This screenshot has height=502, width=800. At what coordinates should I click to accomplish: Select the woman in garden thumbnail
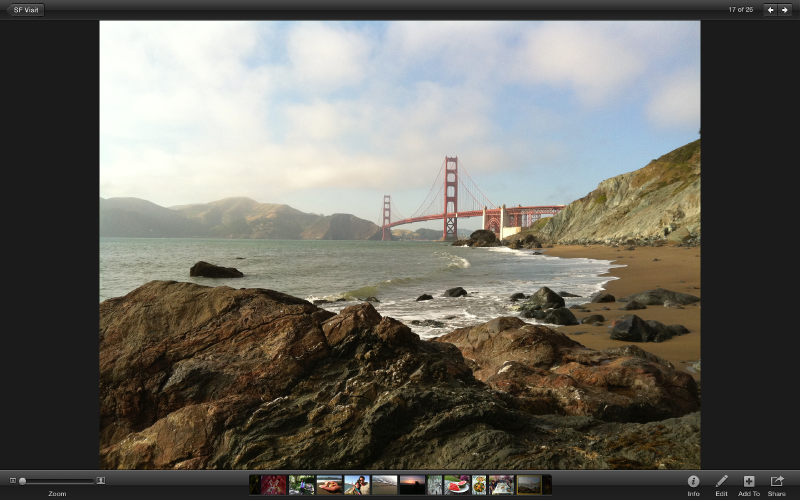302,485
